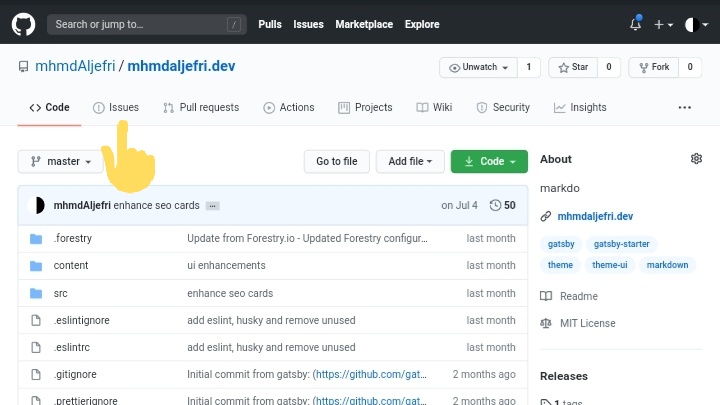The height and width of the screenshot is (405, 720).
Task: Open commit author mhmdAljefri avatar
Action: click(36, 205)
